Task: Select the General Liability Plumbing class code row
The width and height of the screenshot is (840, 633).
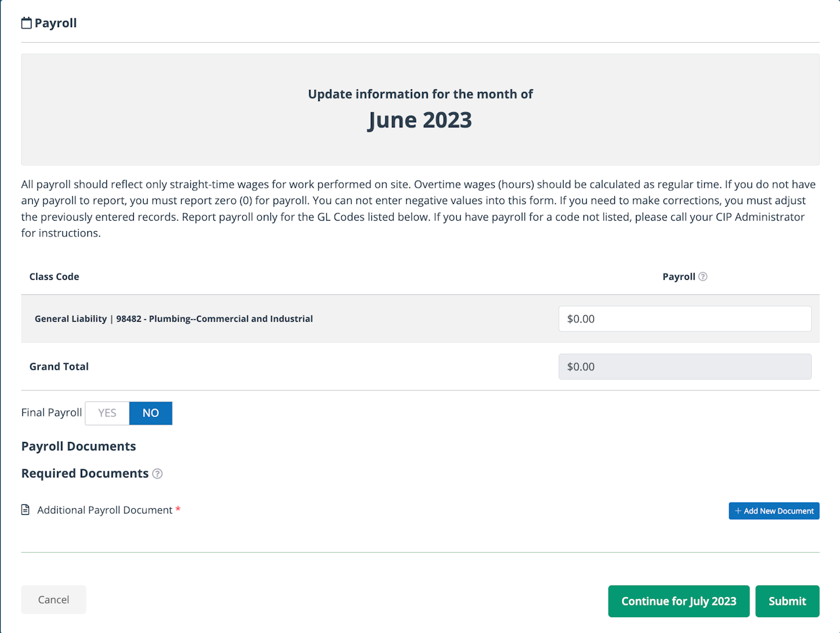Action: pyautogui.click(x=174, y=319)
